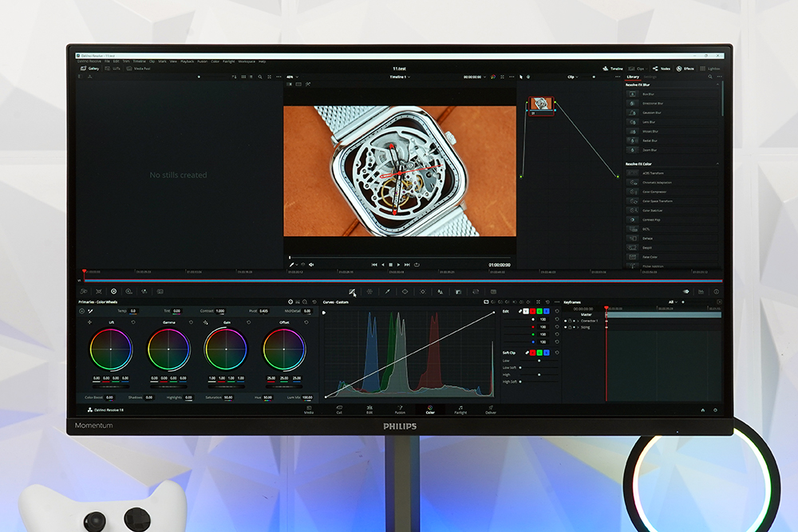The width and height of the screenshot is (798, 532).
Task: Open the Motion Effects palette
Action: 160,291
